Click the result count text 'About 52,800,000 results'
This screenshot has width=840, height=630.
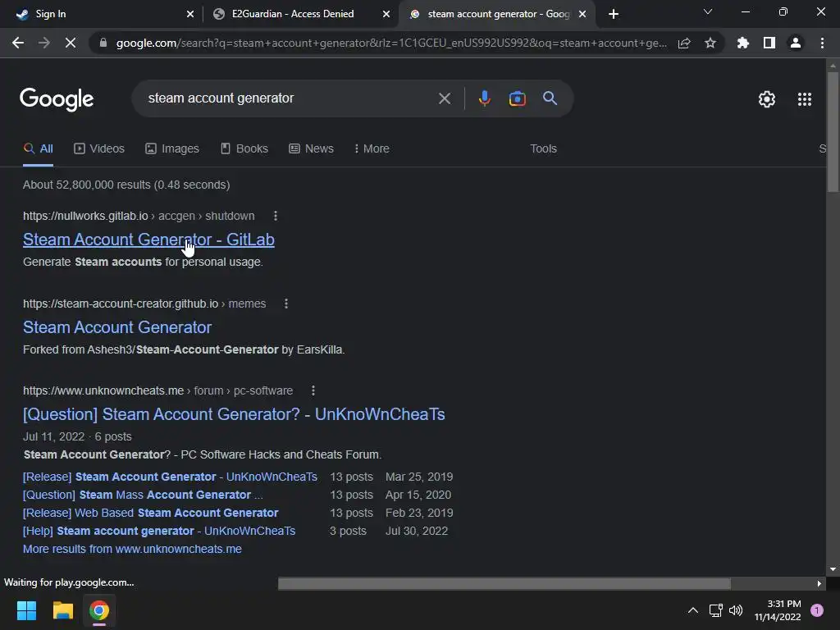pos(87,185)
